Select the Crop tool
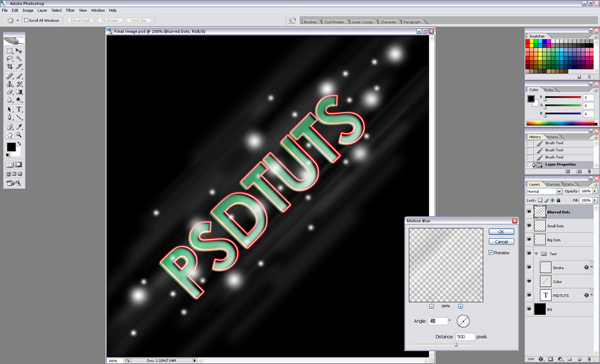 pyautogui.click(x=10, y=67)
